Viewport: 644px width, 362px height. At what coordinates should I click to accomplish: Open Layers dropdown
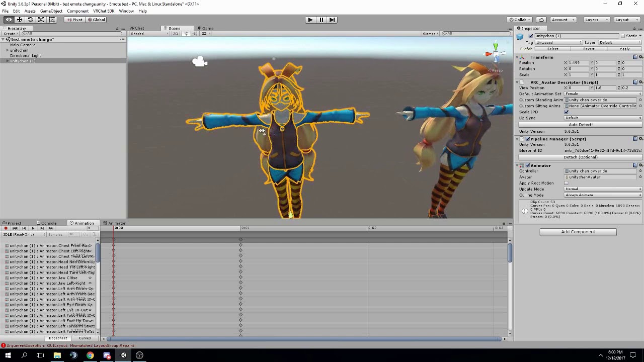click(x=596, y=20)
